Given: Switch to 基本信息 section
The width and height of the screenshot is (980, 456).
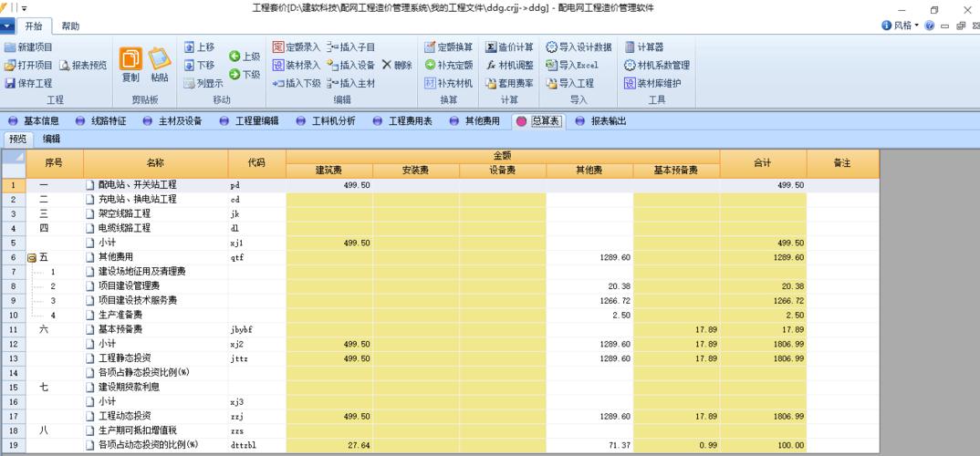Looking at the screenshot, I should [x=33, y=121].
